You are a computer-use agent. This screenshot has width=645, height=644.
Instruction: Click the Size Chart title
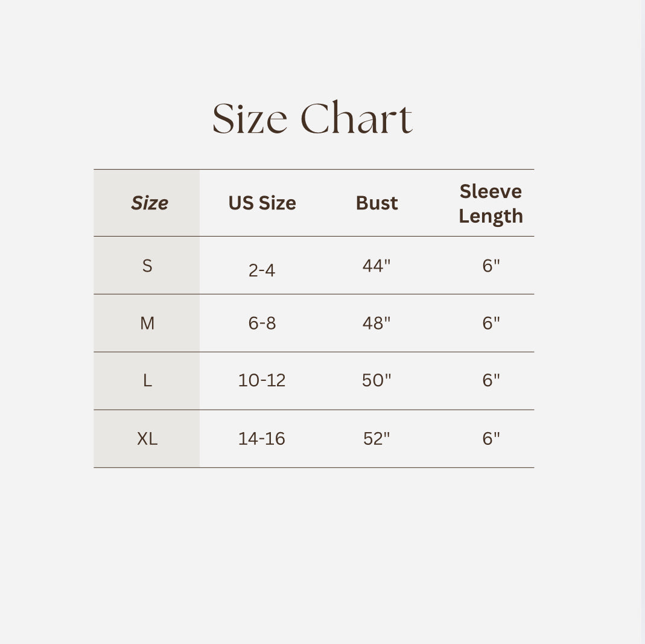coord(313,118)
